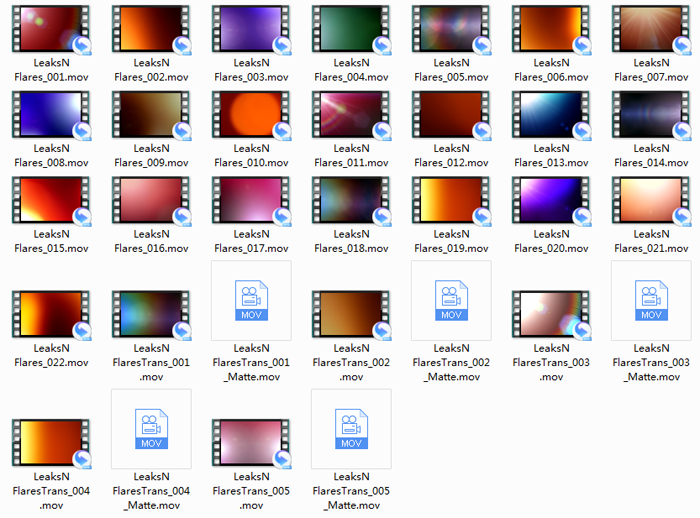Choose the LeaksNFlaresTrans_004_Matte.mov file icon
Screen dimensions: 700x518
150,429
